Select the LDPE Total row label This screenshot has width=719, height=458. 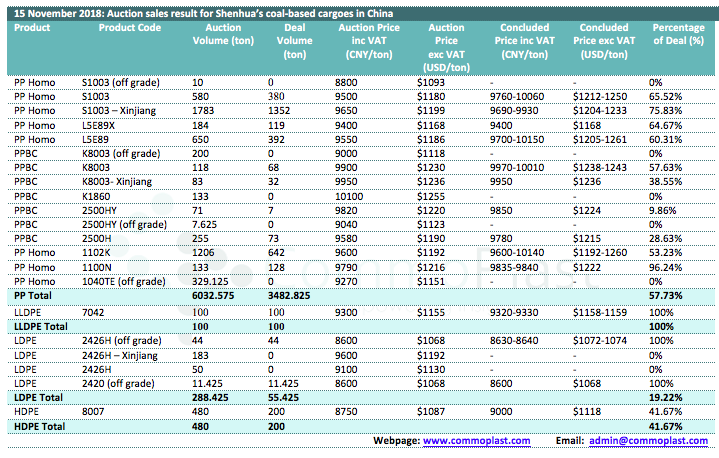(x=37, y=397)
